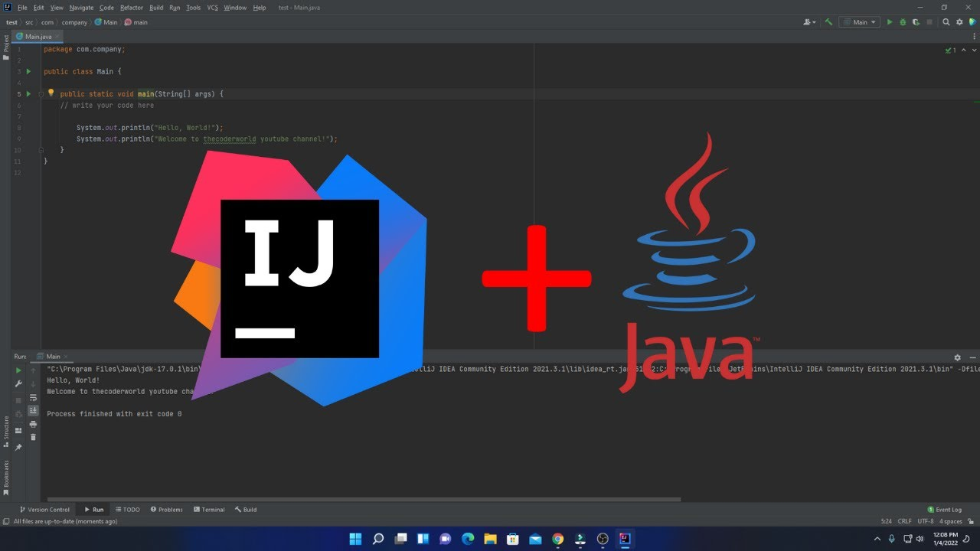
Task: Switch to the Terminal tool tab
Action: [209, 509]
